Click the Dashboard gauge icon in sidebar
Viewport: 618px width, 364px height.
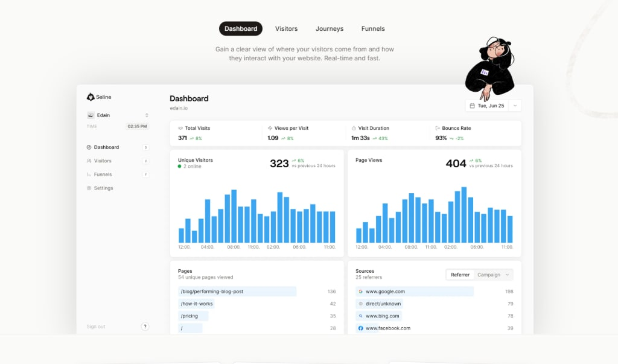pyautogui.click(x=89, y=147)
